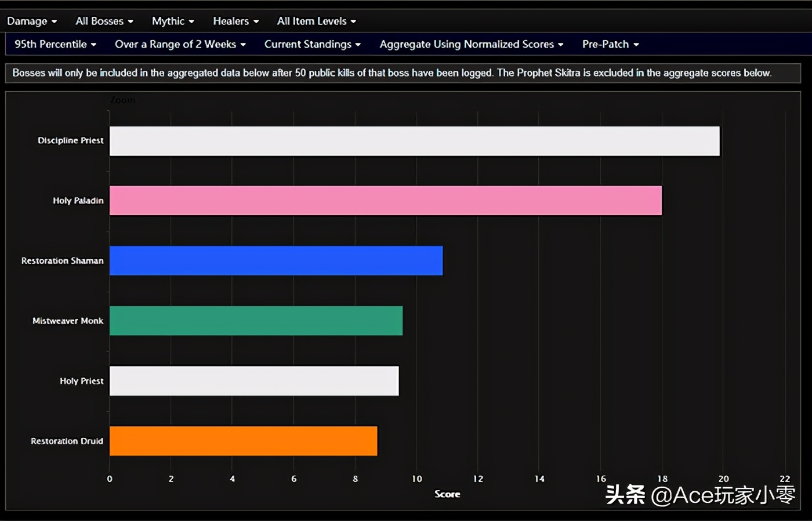
Task: Click the Mistweaver Monk green bar
Action: [x=255, y=320]
